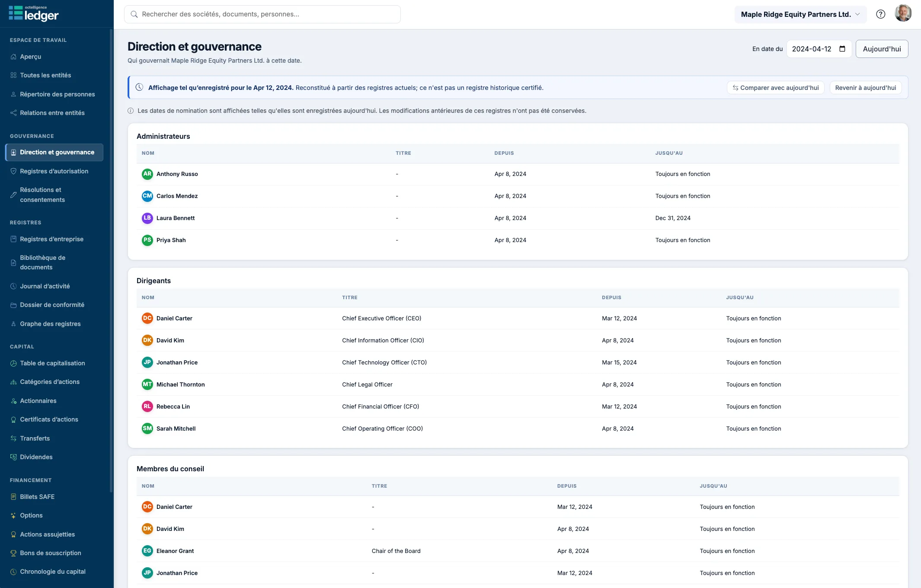The height and width of the screenshot is (588, 921).
Task: Open Laura Bennett administrator row
Action: coord(518,218)
